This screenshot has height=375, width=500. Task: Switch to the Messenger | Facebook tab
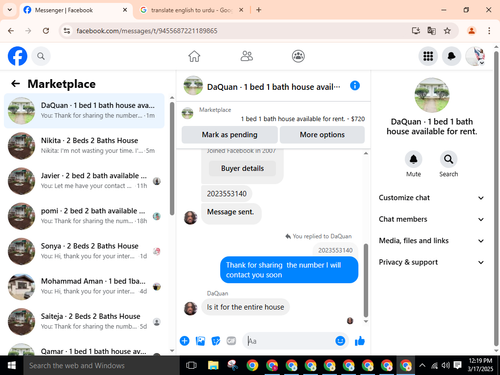pyautogui.click(x=76, y=10)
